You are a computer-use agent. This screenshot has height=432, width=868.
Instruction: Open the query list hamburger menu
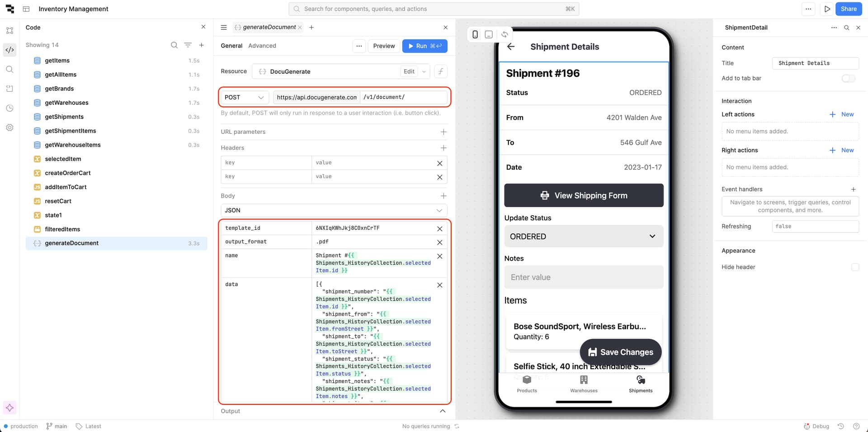pos(223,27)
